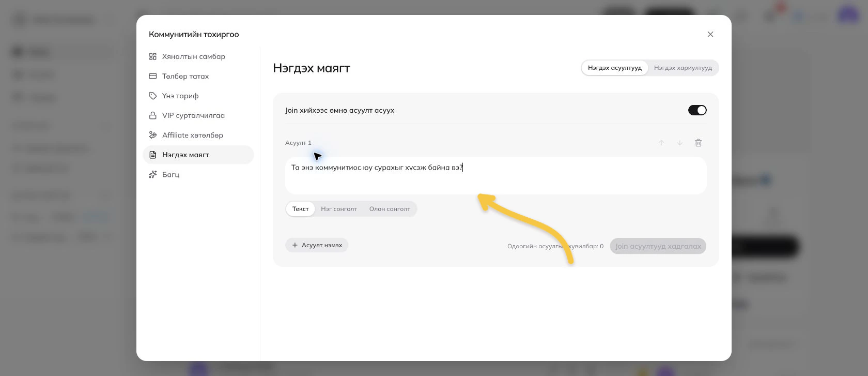Delete Асуулт 1 with trash icon
The width and height of the screenshot is (868, 376).
click(699, 143)
